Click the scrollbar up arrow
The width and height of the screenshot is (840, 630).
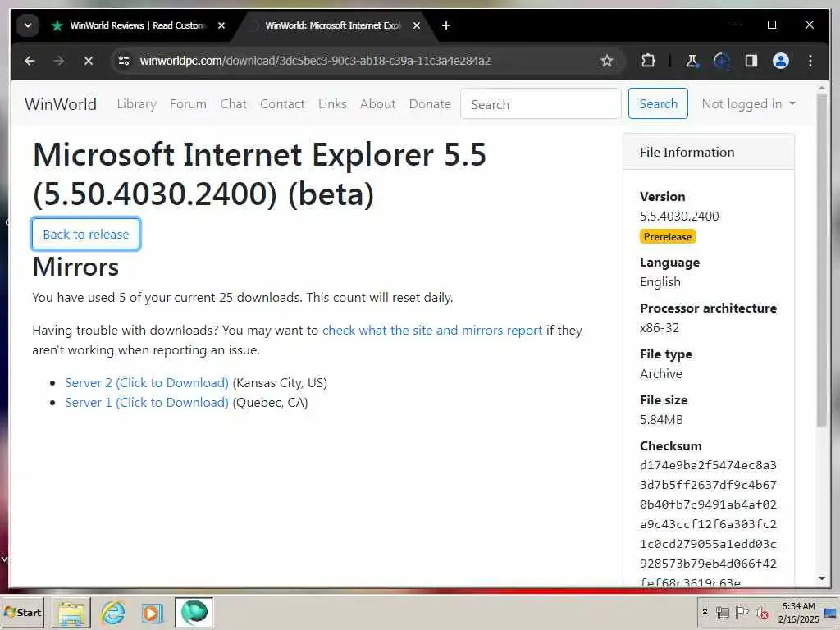pos(822,89)
